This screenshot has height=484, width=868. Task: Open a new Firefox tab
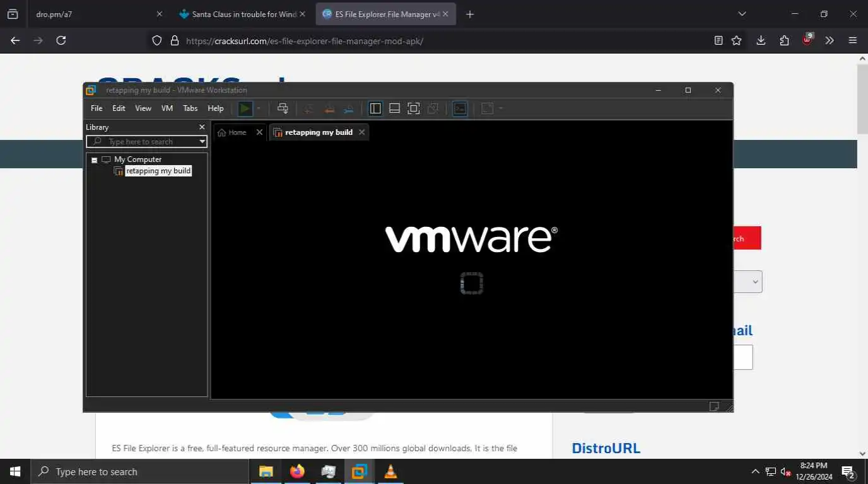[x=470, y=14]
